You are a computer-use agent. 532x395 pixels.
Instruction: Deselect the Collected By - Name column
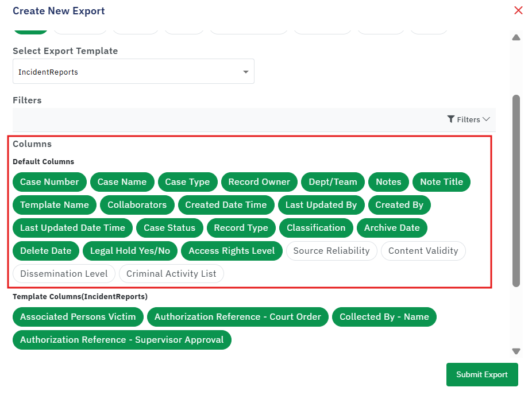click(x=384, y=317)
